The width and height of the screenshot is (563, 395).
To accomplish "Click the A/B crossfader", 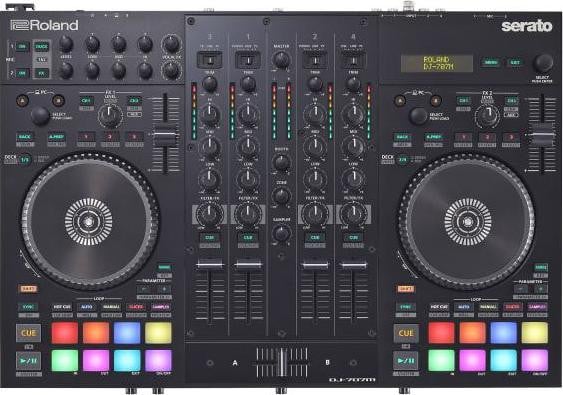I will (x=282, y=363).
